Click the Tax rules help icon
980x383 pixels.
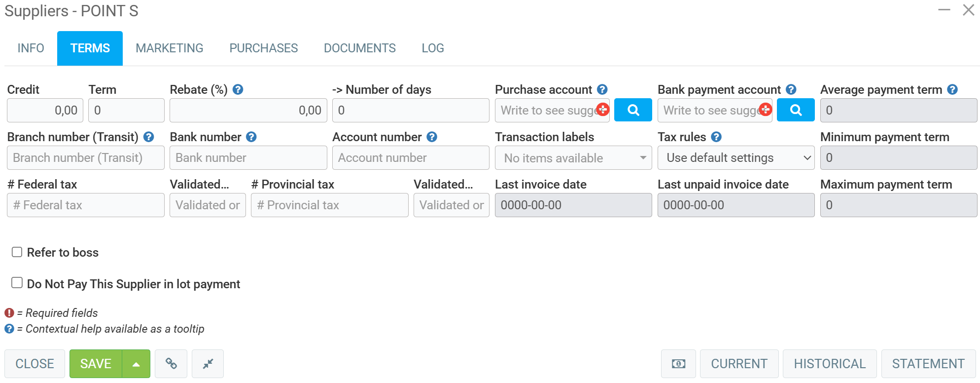click(x=716, y=137)
